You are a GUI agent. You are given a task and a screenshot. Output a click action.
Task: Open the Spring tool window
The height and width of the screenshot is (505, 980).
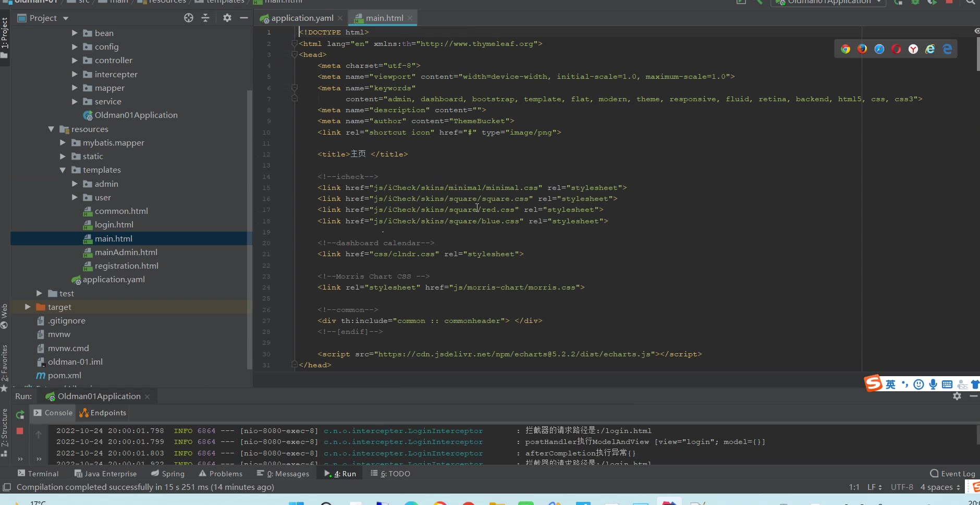coord(168,474)
